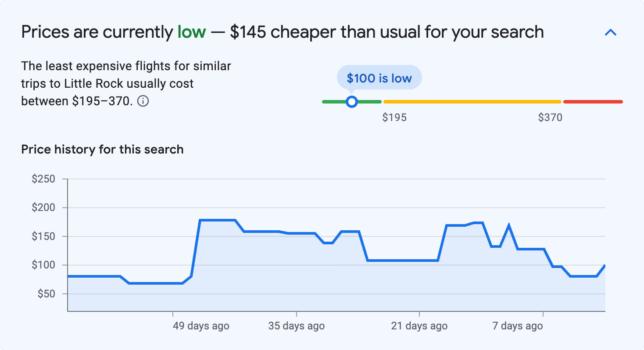This screenshot has height=350, width=644.
Task: Click the info icon next to price range text
Action: [x=143, y=101]
